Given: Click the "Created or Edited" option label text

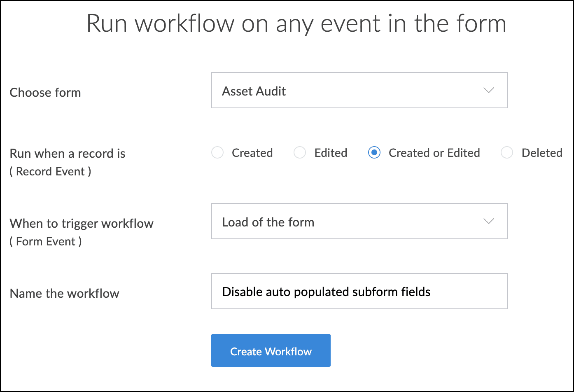Looking at the screenshot, I should point(434,153).
